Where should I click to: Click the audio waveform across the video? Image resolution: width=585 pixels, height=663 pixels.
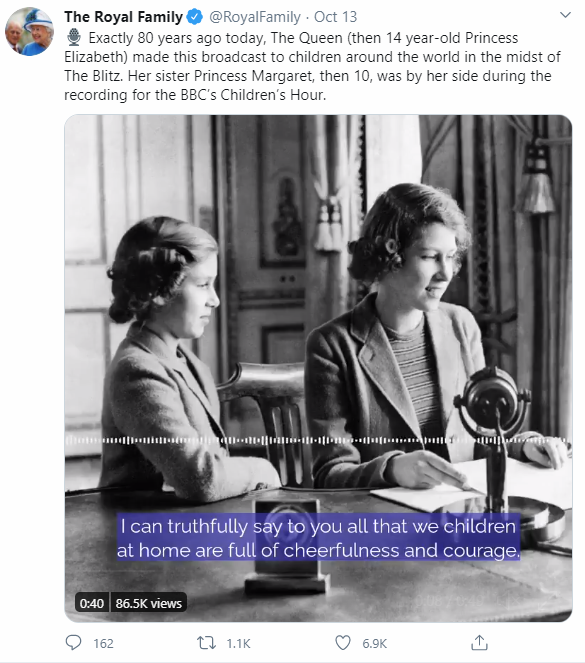(x=318, y=440)
